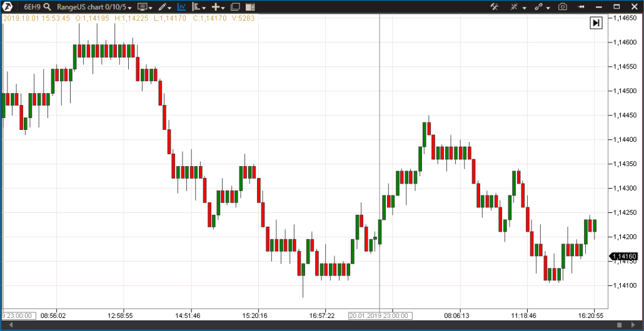
Task: Open the monitor display dropdown
Action: pyautogui.click(x=144, y=7)
